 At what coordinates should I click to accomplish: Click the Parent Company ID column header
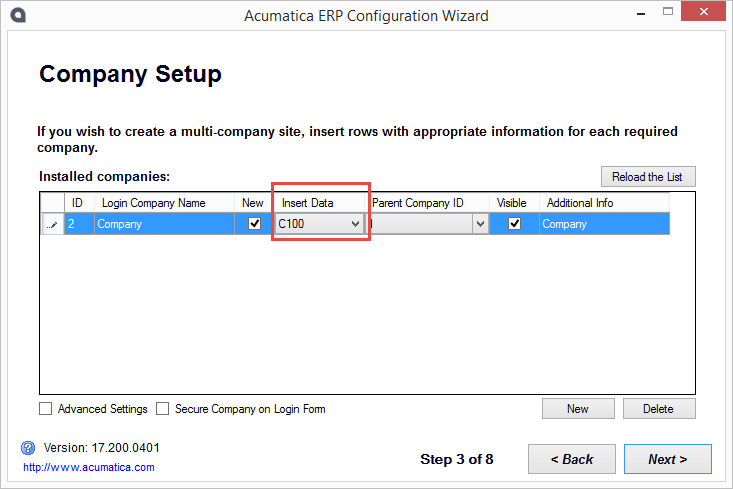click(x=427, y=203)
